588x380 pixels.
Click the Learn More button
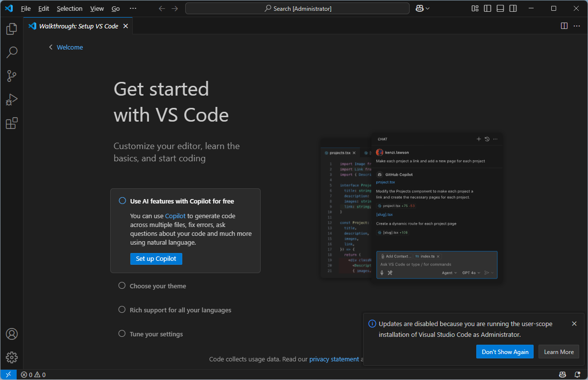(x=559, y=352)
